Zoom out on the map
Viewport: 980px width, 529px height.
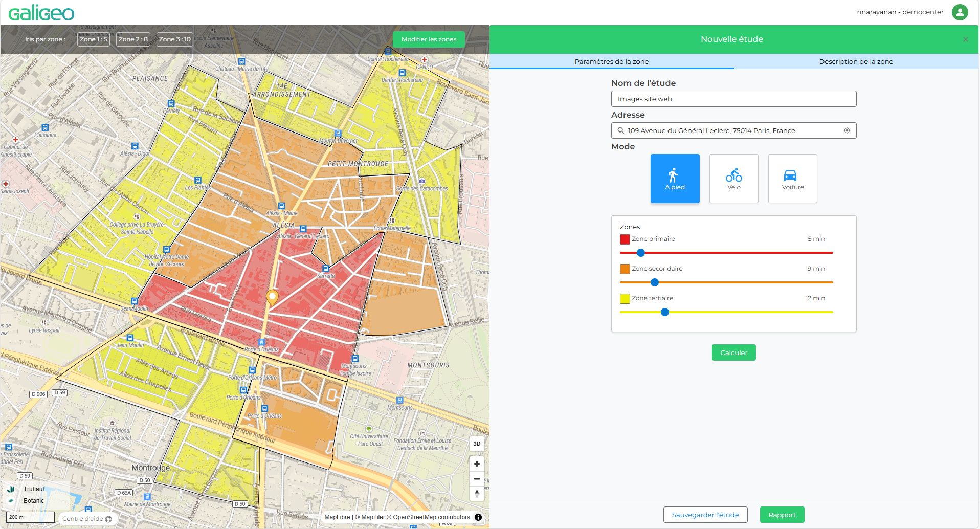pyautogui.click(x=477, y=479)
